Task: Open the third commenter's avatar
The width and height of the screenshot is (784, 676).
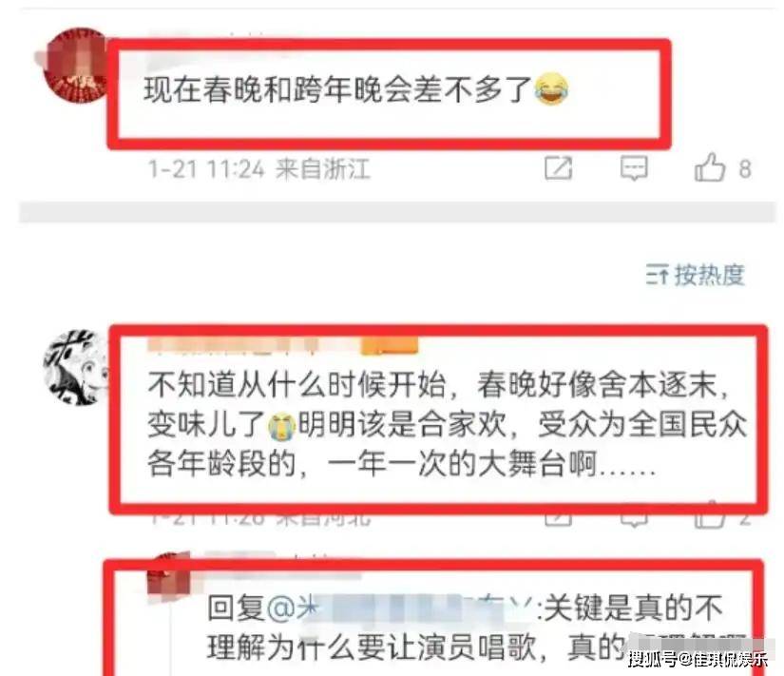Action: tap(169, 573)
